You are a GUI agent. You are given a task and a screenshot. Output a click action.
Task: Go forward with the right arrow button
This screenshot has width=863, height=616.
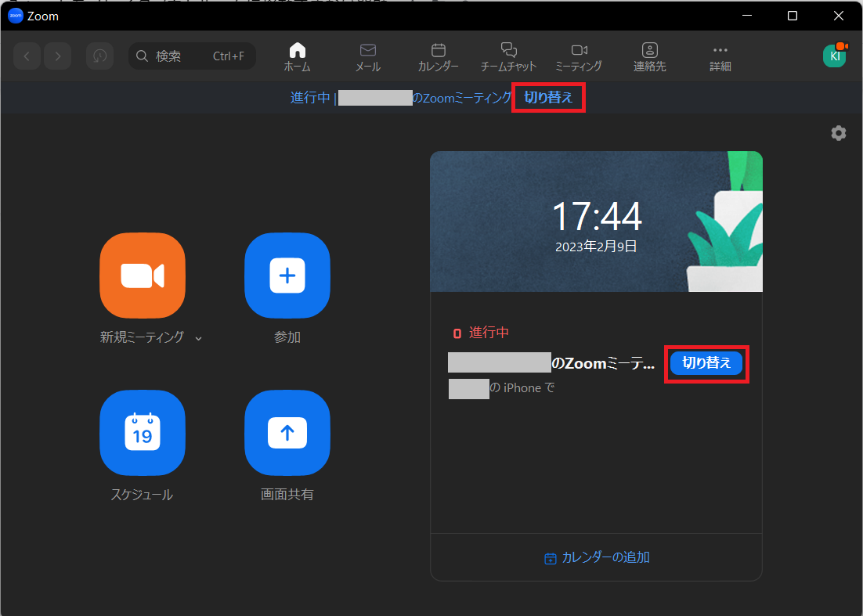point(58,56)
